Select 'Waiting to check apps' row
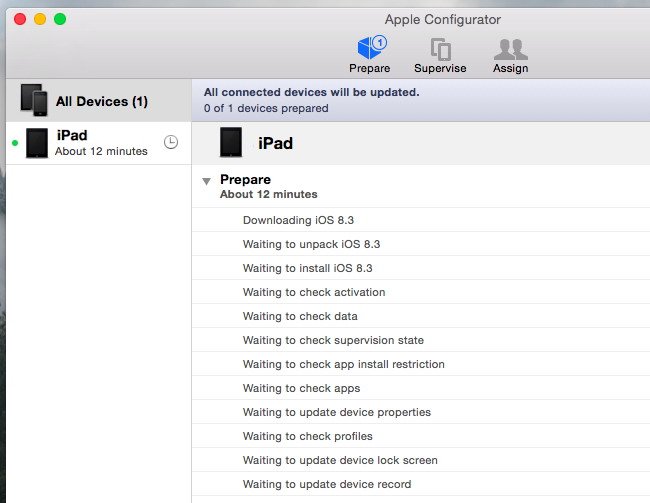650x503 pixels. point(421,388)
